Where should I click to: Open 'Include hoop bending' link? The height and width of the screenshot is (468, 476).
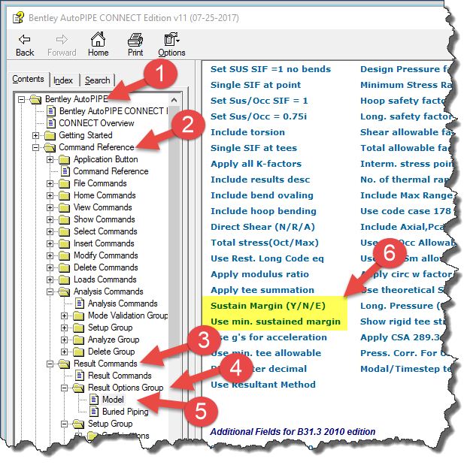(263, 211)
